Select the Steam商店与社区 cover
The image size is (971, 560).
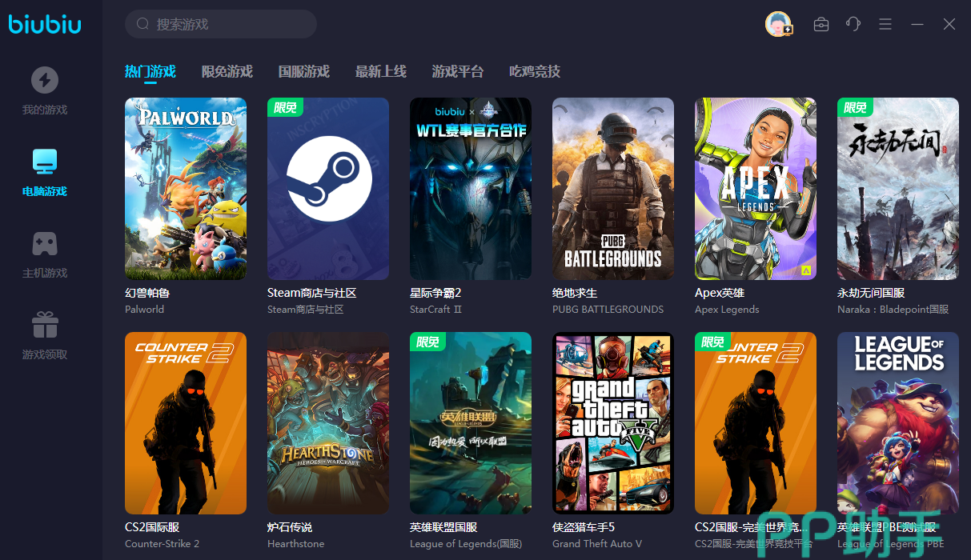(x=328, y=189)
